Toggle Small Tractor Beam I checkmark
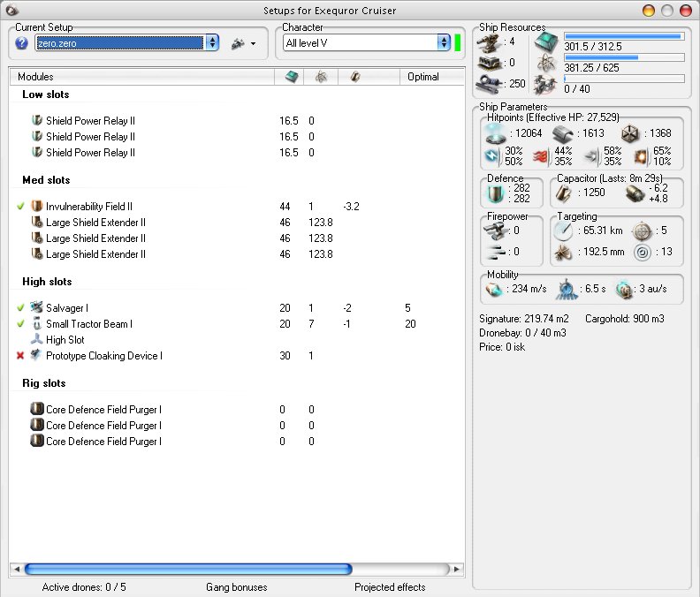This screenshot has width=700, height=597. [x=20, y=324]
